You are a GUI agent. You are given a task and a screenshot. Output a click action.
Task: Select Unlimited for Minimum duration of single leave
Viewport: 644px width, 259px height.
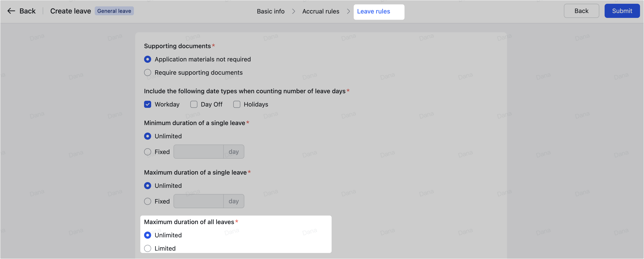pos(147,136)
